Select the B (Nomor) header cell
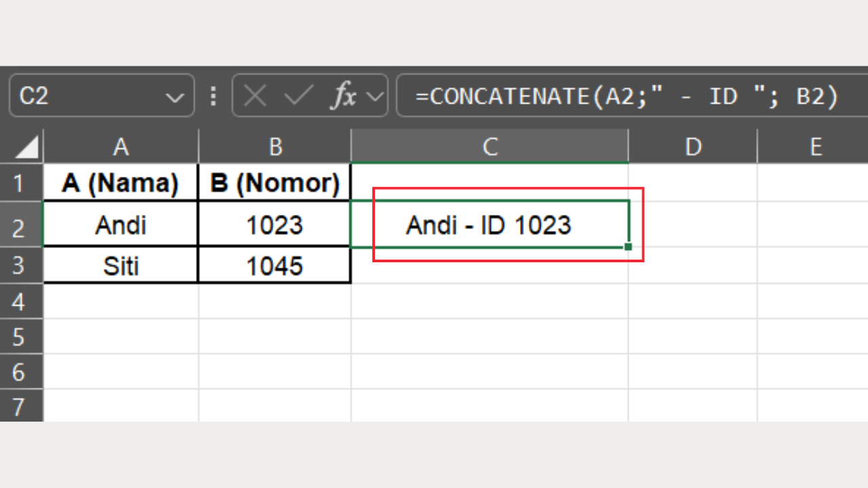Viewport: 868px width, 488px height. click(275, 182)
